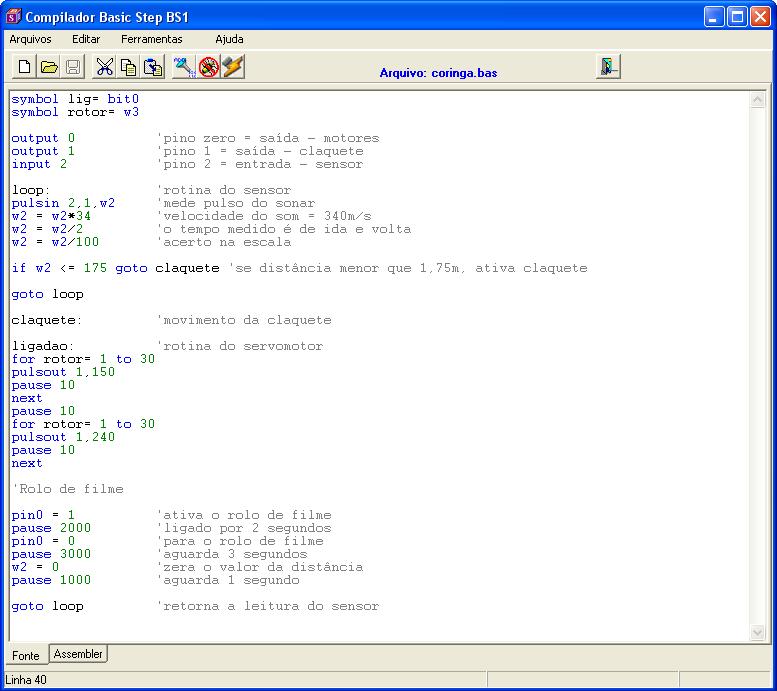Click the editor scrollbar up arrow
This screenshot has height=691, width=777.
pyautogui.click(x=757, y=100)
